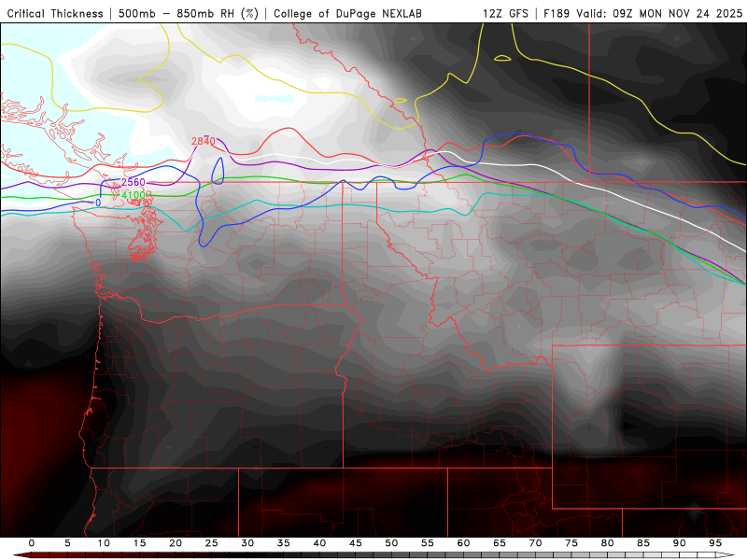Click the '65' value on the color scale
Screen dimensions: 747x560
(x=500, y=543)
